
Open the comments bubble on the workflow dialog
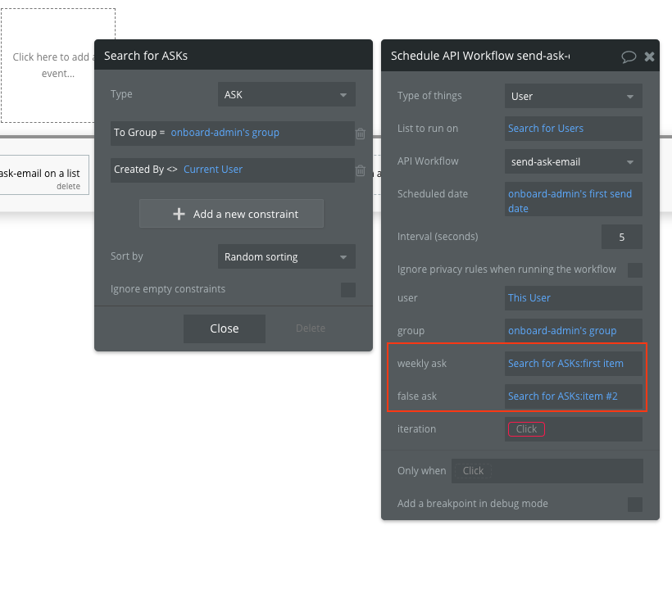pos(628,55)
